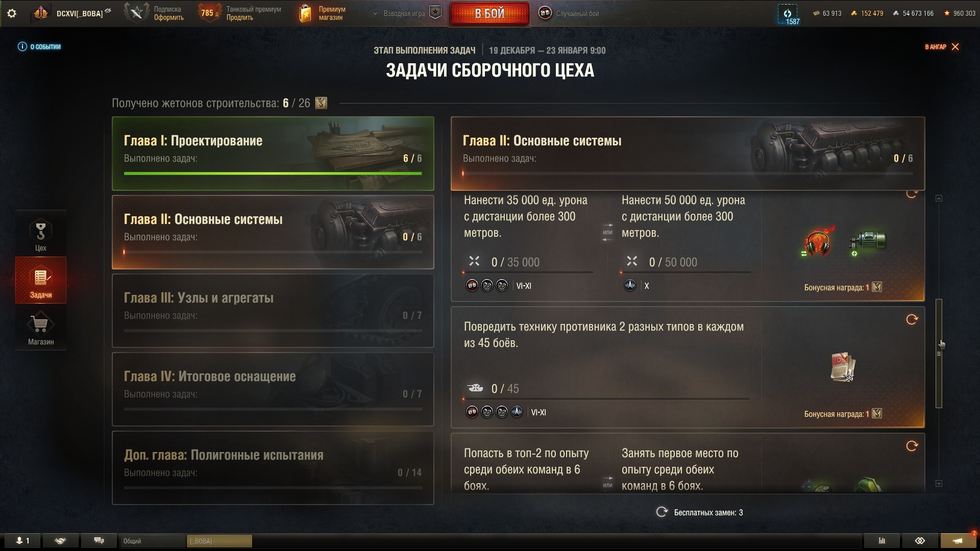Image resolution: width=980 pixels, height=551 pixels.
Task: Replace the 45-battle damage task via refresh icon
Action: [x=912, y=319]
